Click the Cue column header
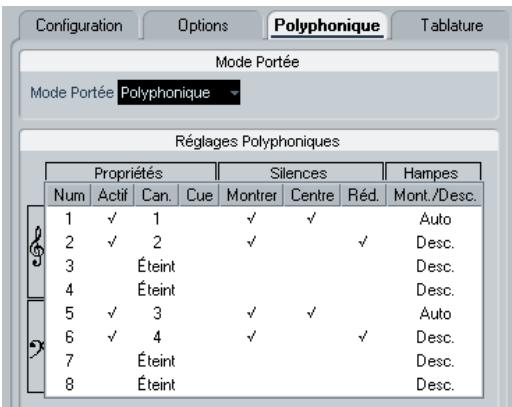 199,195
